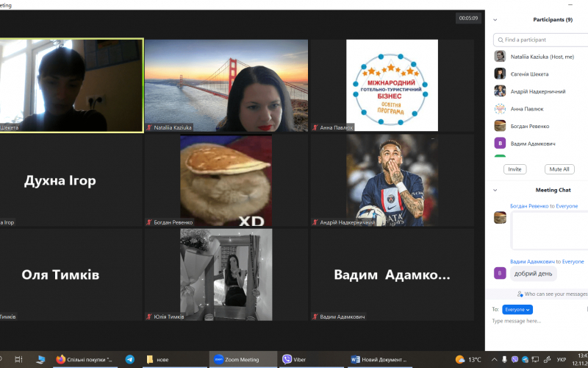Select the Духна Ігор video tile
Image resolution: width=588 pixels, height=368 pixels.
coord(71,180)
